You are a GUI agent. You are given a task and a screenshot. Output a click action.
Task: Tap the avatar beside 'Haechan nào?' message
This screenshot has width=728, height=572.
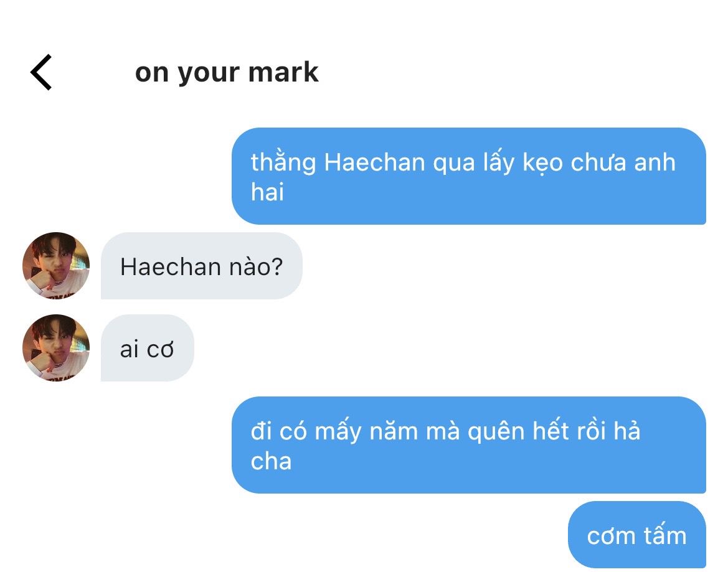tap(56, 265)
